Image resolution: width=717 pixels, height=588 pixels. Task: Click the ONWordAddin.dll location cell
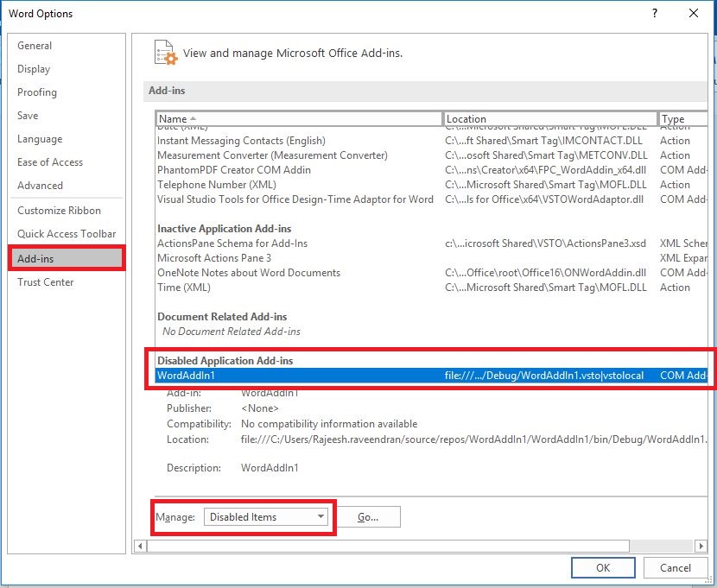pyautogui.click(x=545, y=273)
